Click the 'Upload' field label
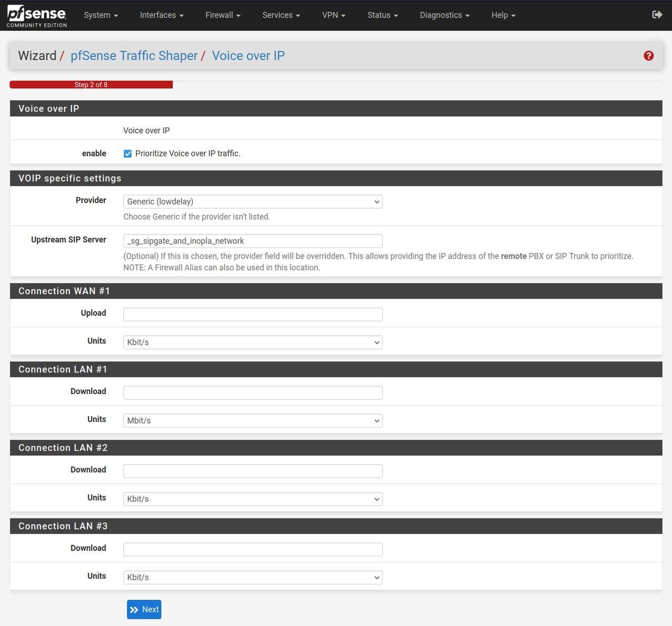 (x=93, y=313)
